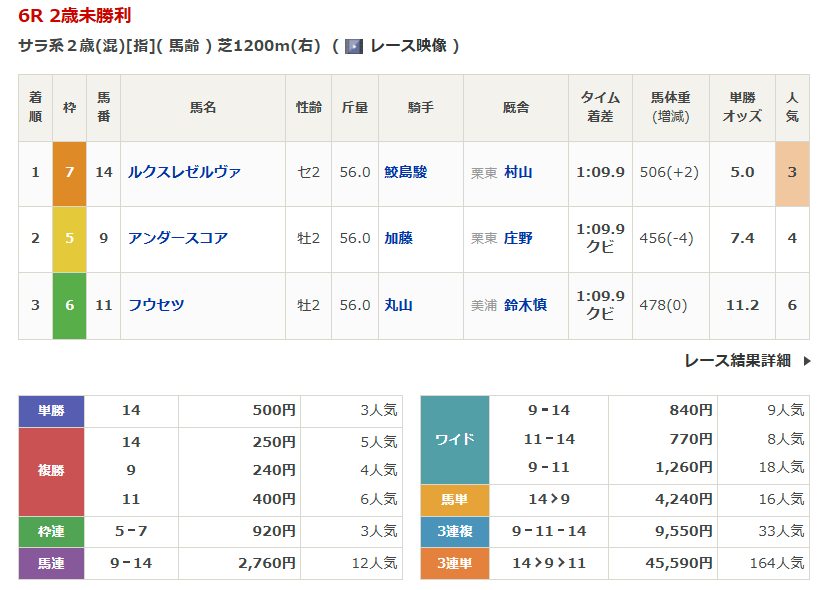The height and width of the screenshot is (590, 826).
Task: Open horse フウセツ page
Action: pos(156,305)
